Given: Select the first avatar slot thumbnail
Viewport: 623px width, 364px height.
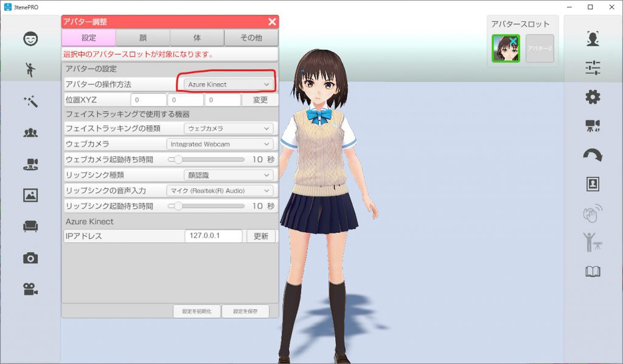Looking at the screenshot, I should tap(506, 49).
